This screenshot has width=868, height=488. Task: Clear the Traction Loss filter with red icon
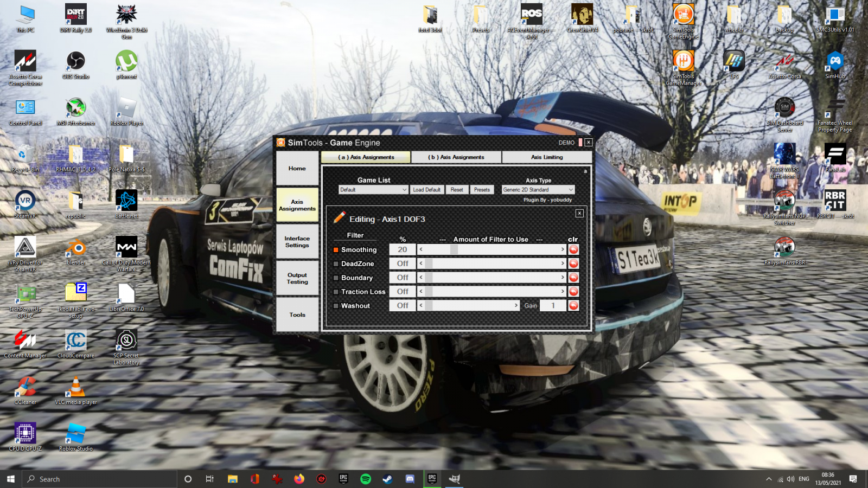(573, 292)
